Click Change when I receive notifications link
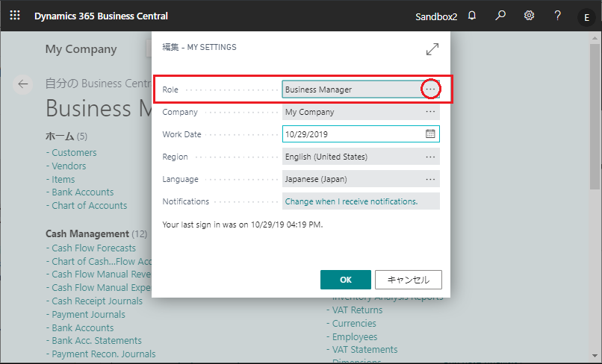This screenshot has width=602, height=364. point(351,201)
